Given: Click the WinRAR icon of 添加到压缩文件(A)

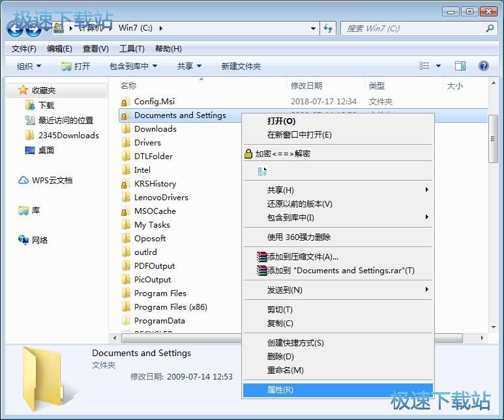Looking at the screenshot, I should coord(262,257).
